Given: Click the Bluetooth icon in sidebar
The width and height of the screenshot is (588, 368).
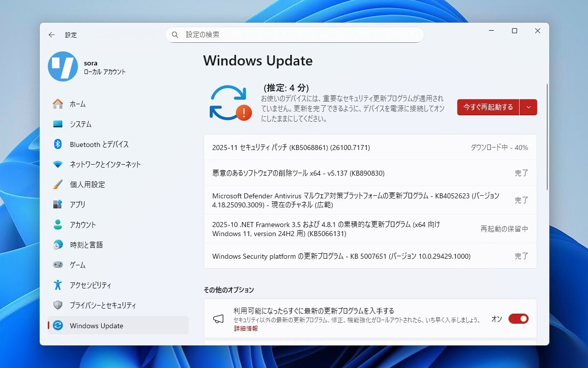Looking at the screenshot, I should (58, 144).
